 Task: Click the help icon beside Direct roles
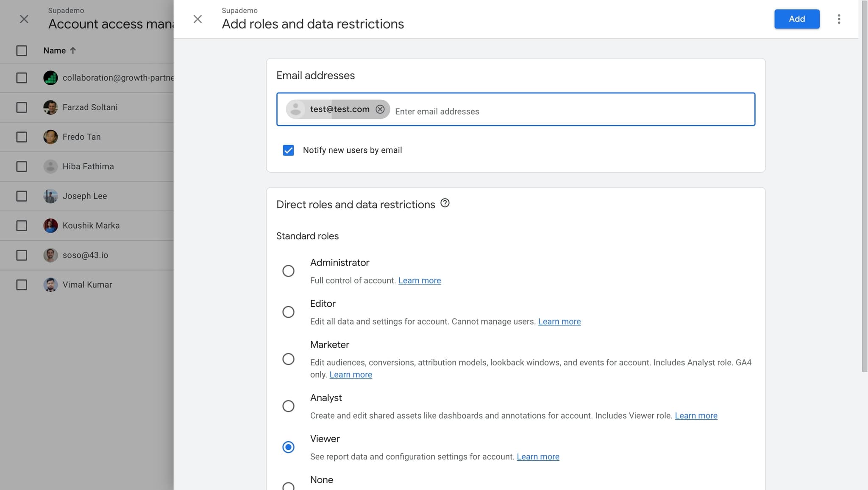click(x=445, y=203)
